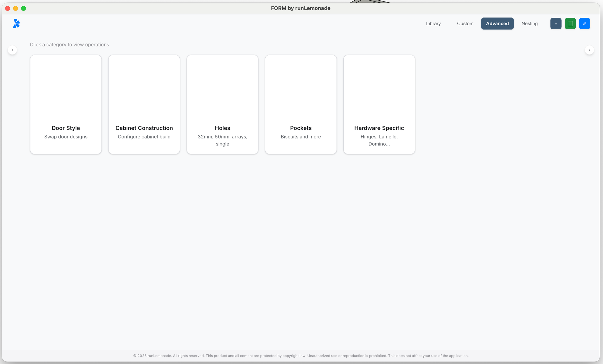
Task: Select the Cabinet Construction category
Action: tap(144, 104)
